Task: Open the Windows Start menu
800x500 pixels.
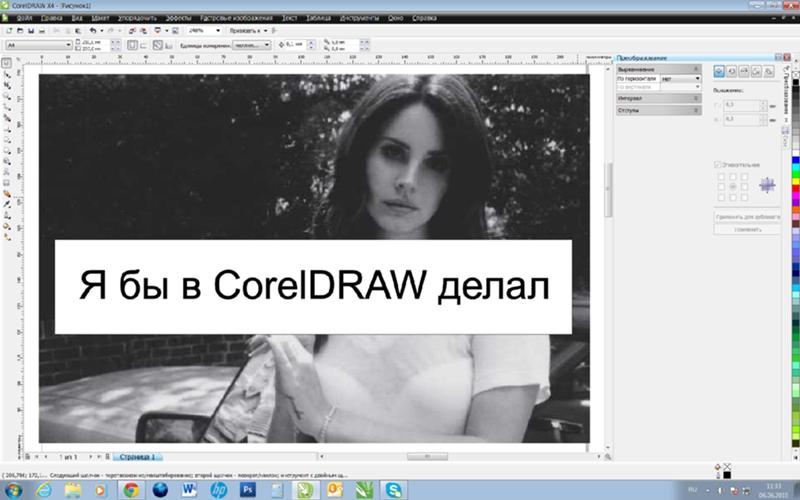Action: coord(13,491)
